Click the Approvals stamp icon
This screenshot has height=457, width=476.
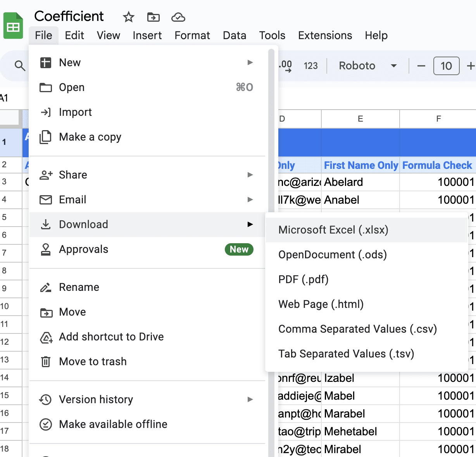tap(46, 249)
